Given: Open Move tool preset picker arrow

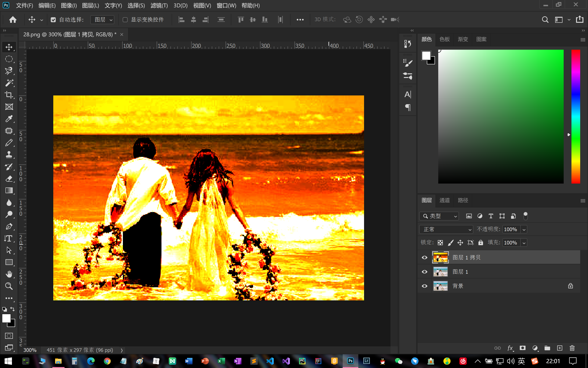Looking at the screenshot, I should pos(42,20).
